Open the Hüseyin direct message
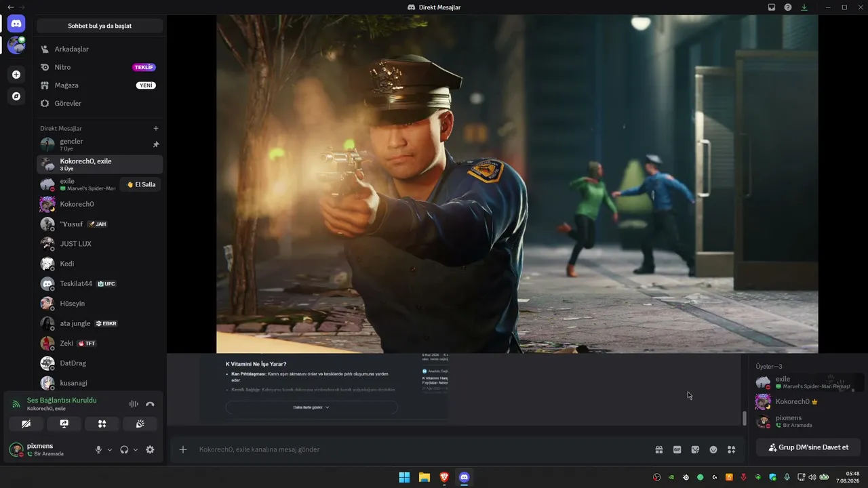The width and height of the screenshot is (868, 488). click(x=100, y=304)
